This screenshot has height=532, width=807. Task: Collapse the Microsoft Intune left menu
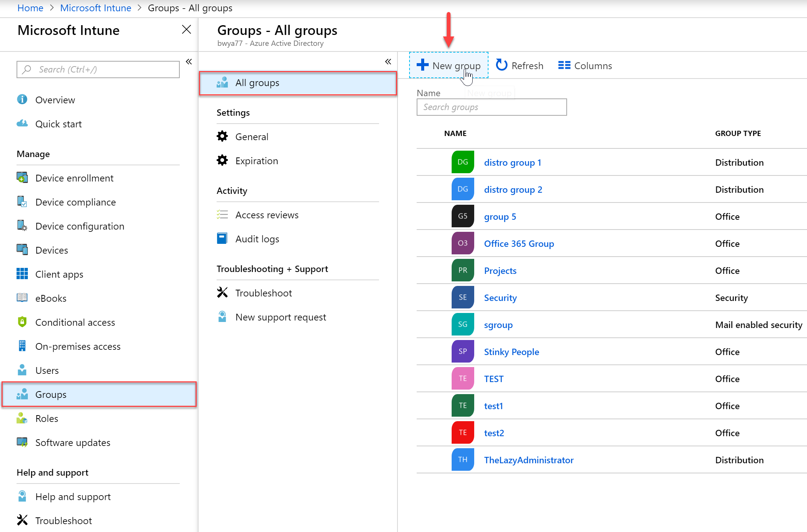click(189, 62)
